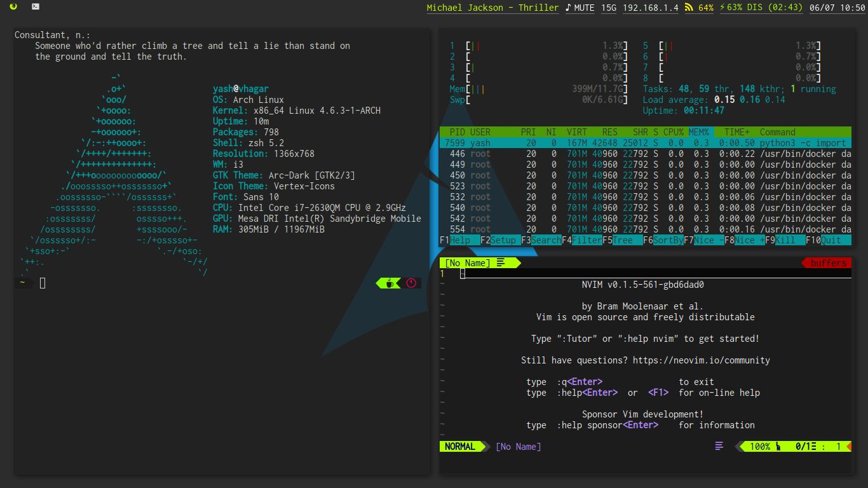Image resolution: width=868 pixels, height=488 pixels.
Task: Click the red clock icon in zsh prompt
Action: (x=410, y=283)
